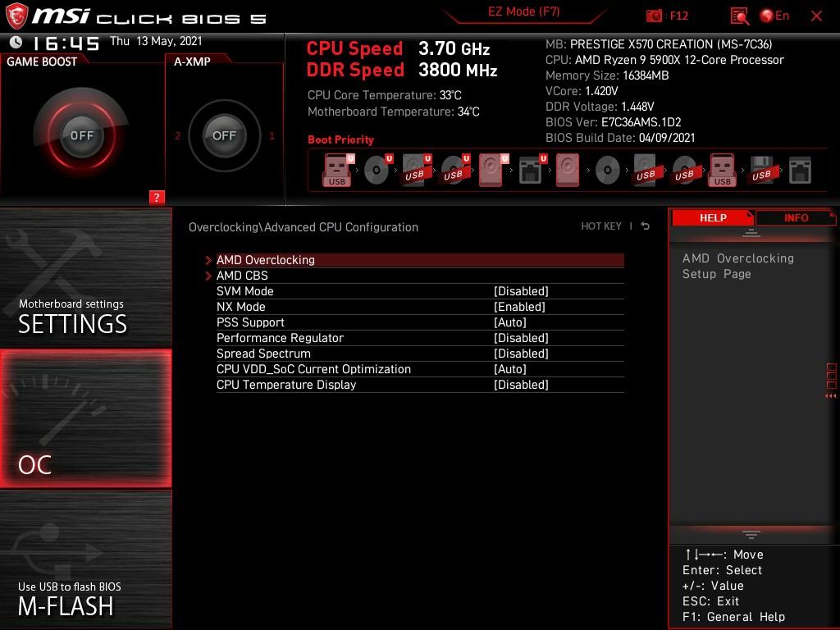The height and width of the screenshot is (630, 840).
Task: Click the Overclocking\Advanced CPU Configuration breadcrumb
Action: [x=304, y=227]
